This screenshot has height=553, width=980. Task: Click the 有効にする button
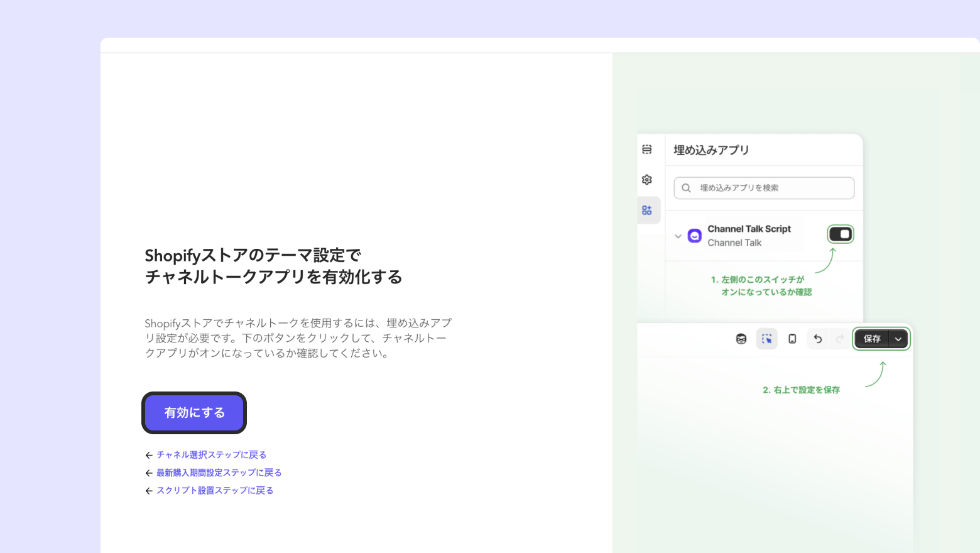pyautogui.click(x=194, y=413)
